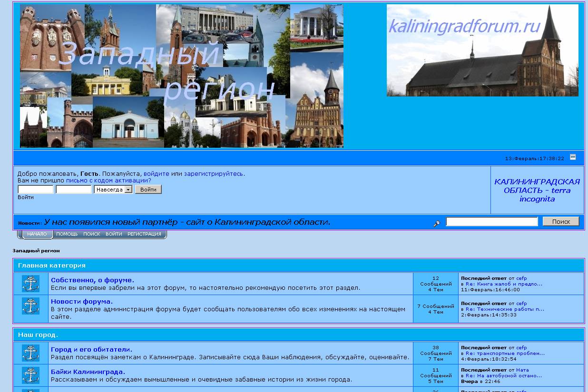
Task: Click the username input field
Action: tap(36, 189)
